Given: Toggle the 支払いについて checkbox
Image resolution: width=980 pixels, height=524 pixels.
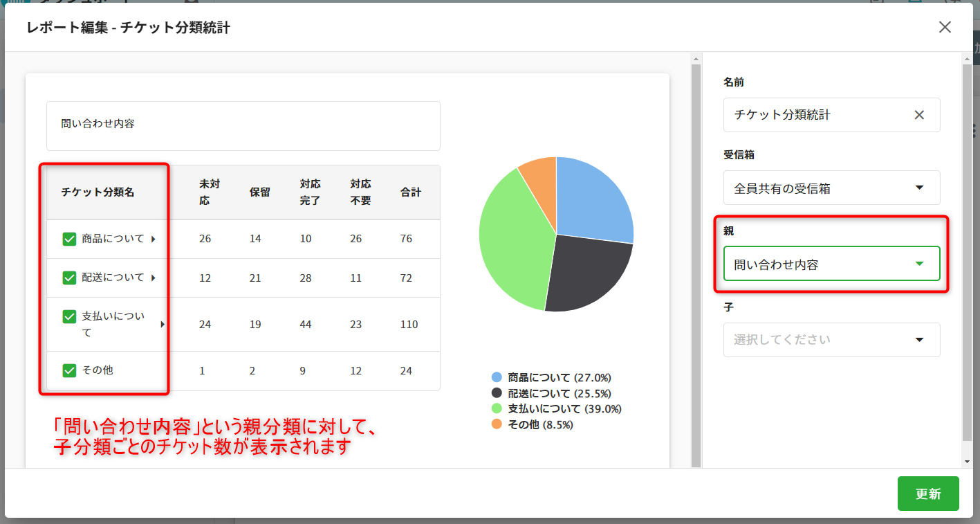Looking at the screenshot, I should [69, 316].
